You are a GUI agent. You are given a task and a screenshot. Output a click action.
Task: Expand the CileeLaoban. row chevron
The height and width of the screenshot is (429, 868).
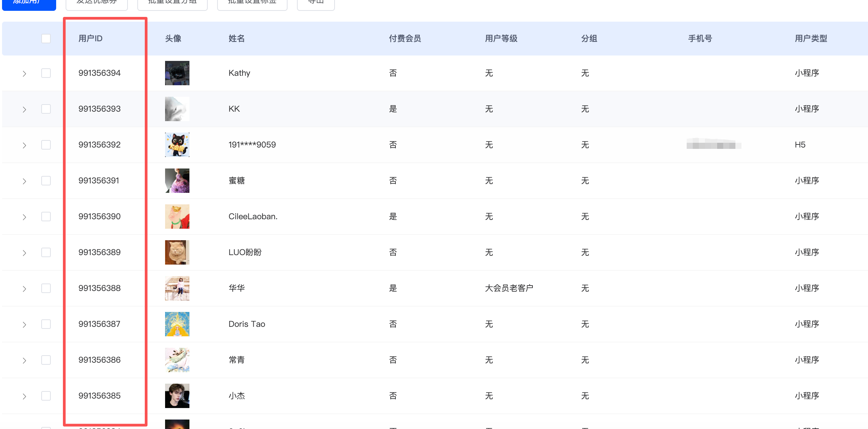pos(24,217)
